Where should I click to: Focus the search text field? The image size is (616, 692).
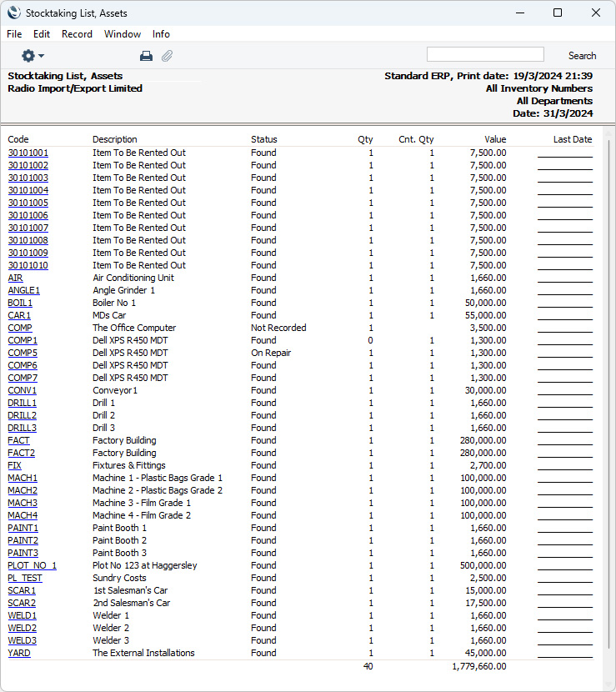tap(485, 54)
